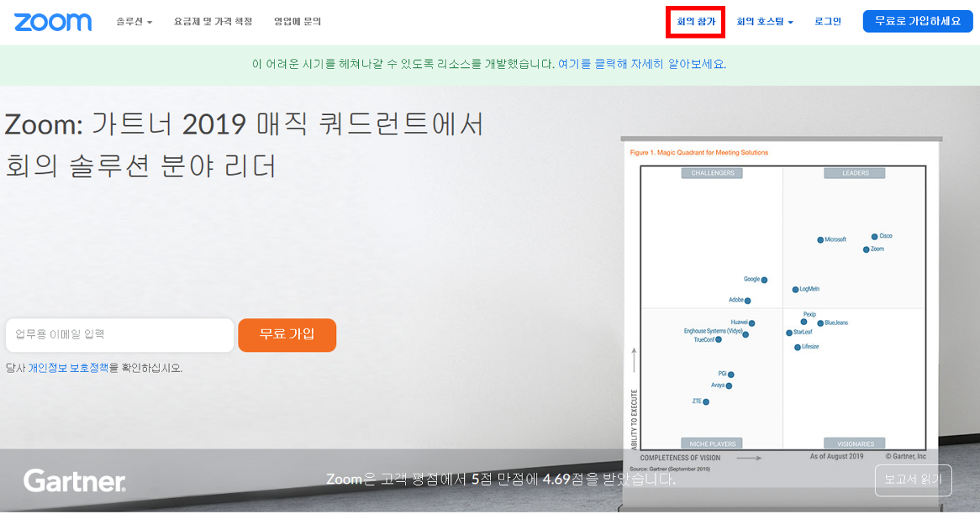Click the LEADERS label in the chart

pyautogui.click(x=855, y=173)
